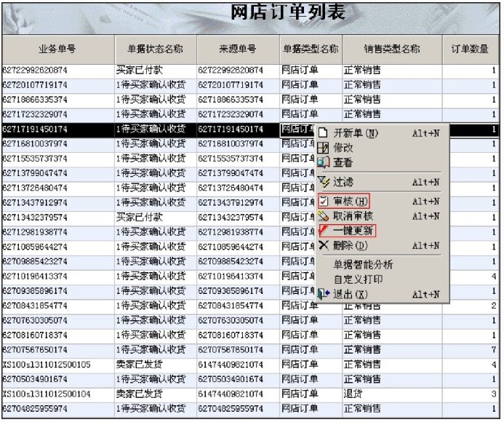Select business number 62718866335374
The width and height of the screenshot is (504, 422).
tap(35, 100)
